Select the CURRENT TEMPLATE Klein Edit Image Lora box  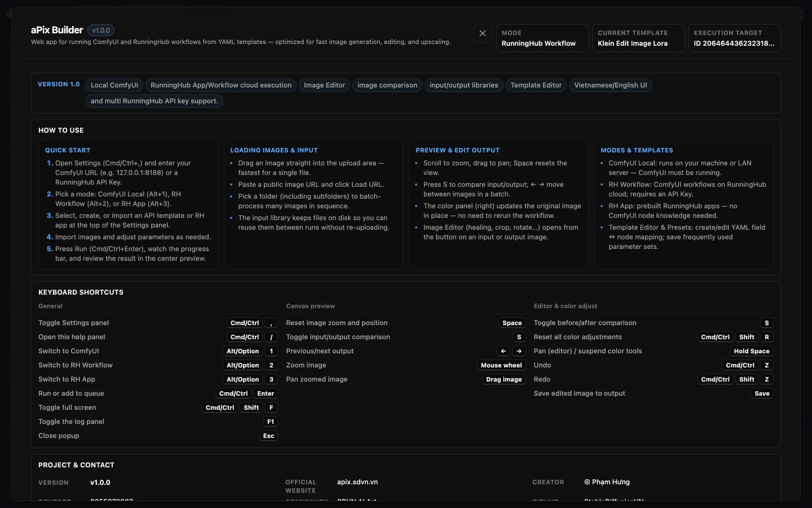pos(638,38)
